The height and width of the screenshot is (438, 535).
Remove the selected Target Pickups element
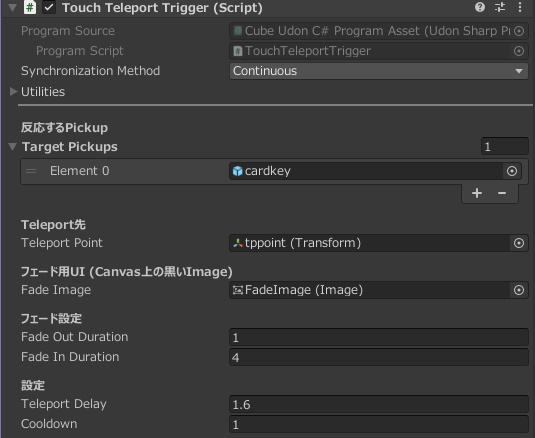click(502, 193)
